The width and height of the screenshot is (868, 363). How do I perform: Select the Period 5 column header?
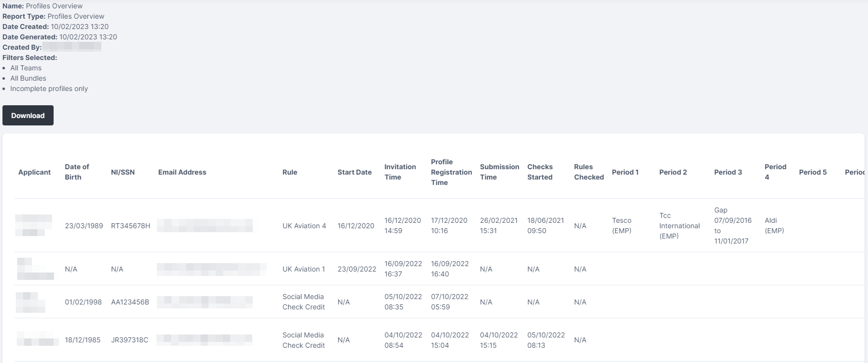(x=812, y=172)
